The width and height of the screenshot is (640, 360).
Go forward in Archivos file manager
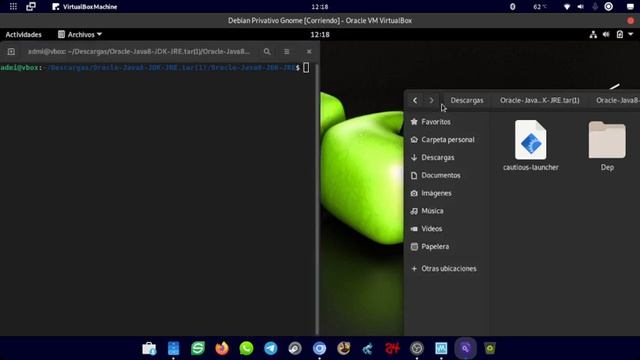[431, 100]
